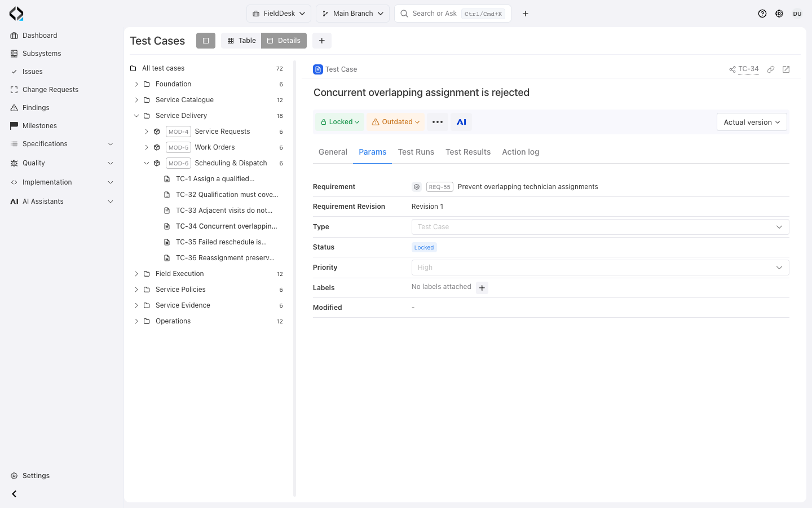
Task: Click the requirement icon beside REQ-55
Action: click(417, 187)
